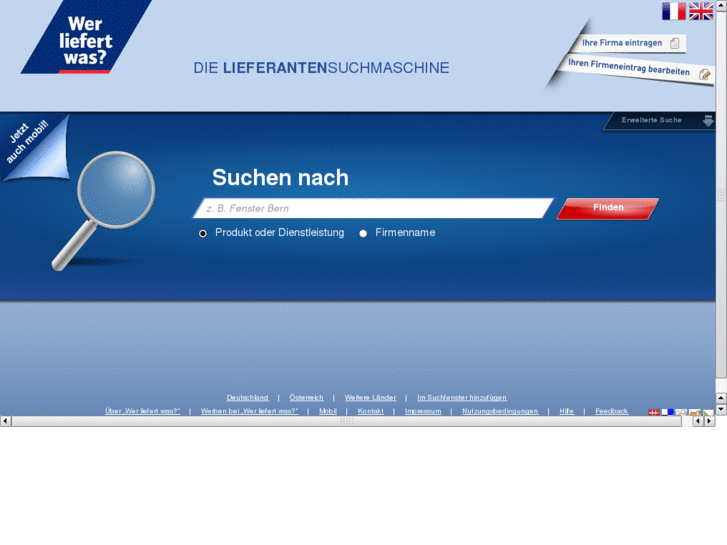Click the Suchen nach heading
The image size is (727, 545).
point(281,178)
